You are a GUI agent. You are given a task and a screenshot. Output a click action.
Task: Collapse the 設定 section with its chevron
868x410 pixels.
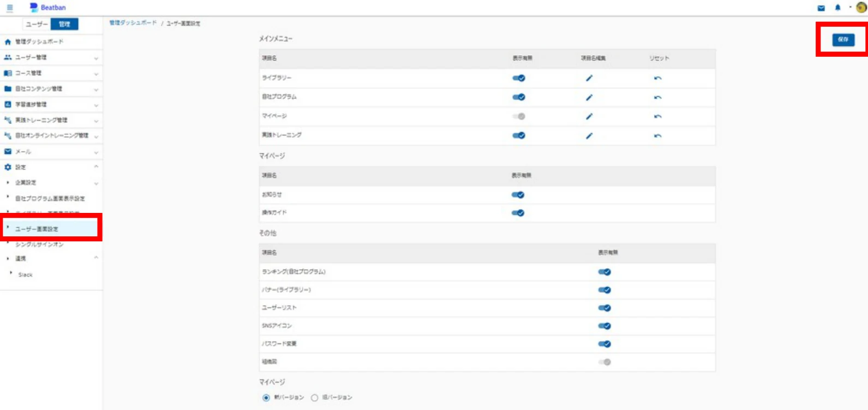pyautogui.click(x=96, y=167)
